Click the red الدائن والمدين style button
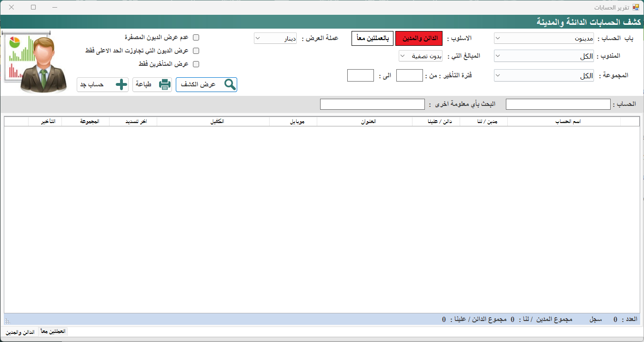 [x=419, y=38]
